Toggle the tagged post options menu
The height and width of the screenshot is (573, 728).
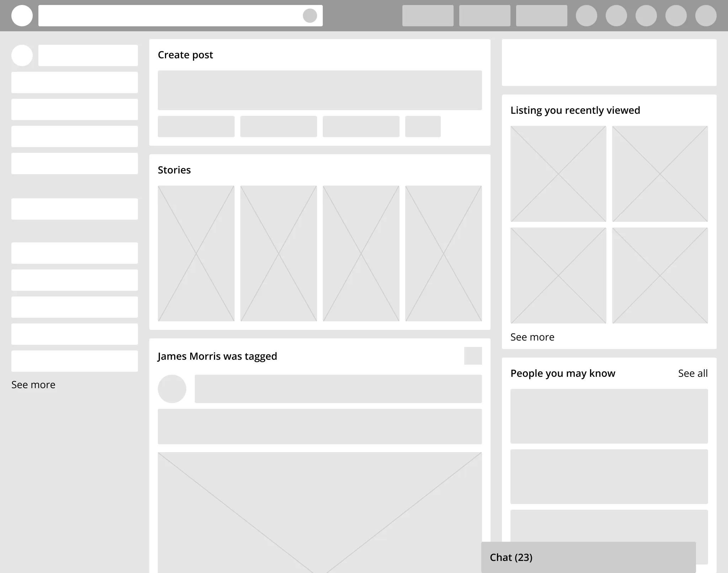point(473,355)
